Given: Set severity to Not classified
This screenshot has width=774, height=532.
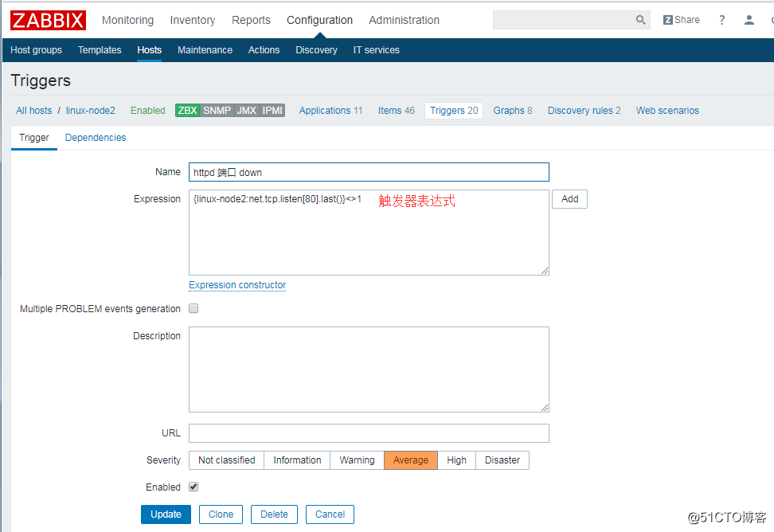Looking at the screenshot, I should click(x=227, y=460).
